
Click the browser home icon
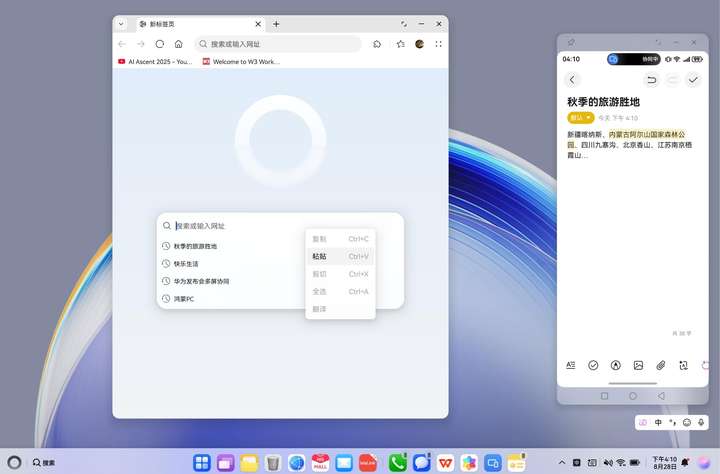(x=178, y=44)
